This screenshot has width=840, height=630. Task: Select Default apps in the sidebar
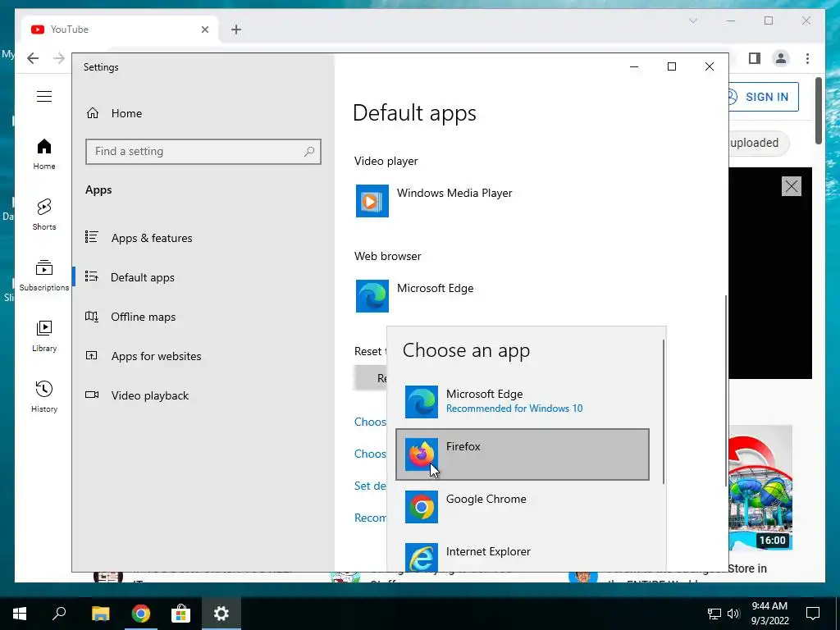142,277
